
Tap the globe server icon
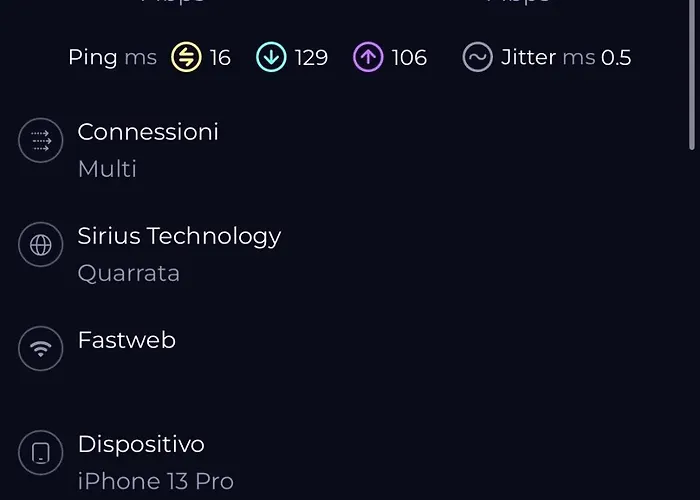[x=41, y=245]
